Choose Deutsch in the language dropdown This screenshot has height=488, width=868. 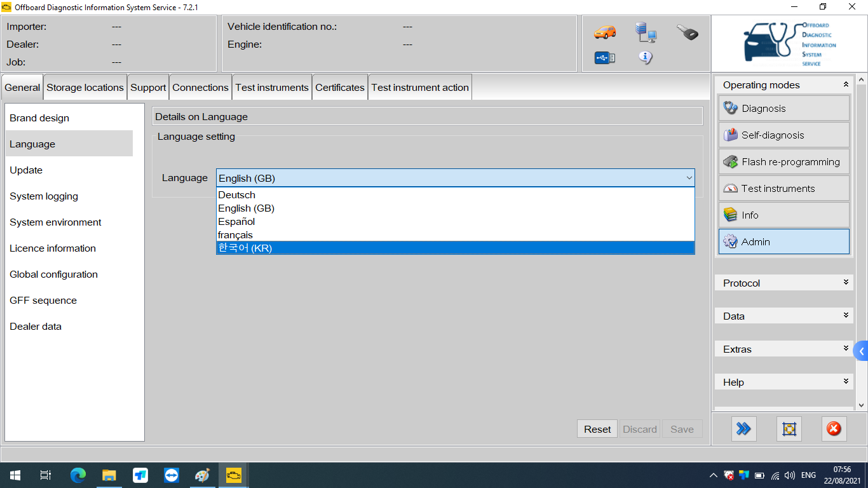click(455, 195)
